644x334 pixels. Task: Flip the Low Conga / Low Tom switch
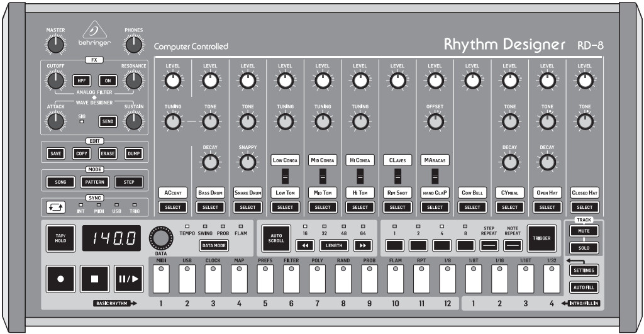point(285,177)
